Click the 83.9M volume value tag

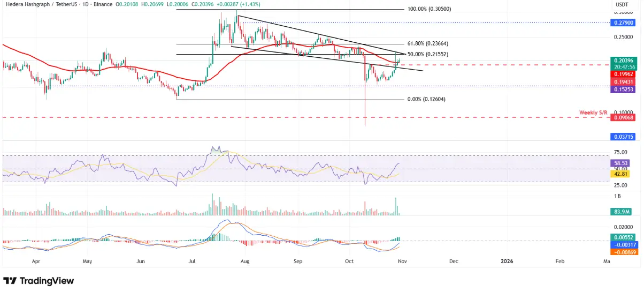(x=619, y=212)
